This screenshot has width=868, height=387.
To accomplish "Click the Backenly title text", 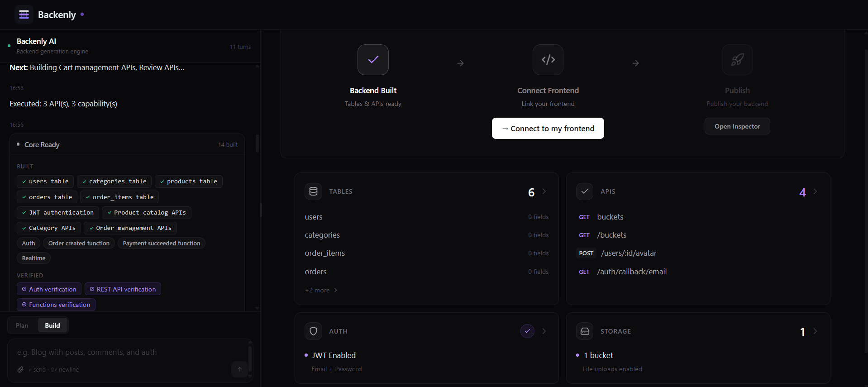I will pyautogui.click(x=57, y=15).
